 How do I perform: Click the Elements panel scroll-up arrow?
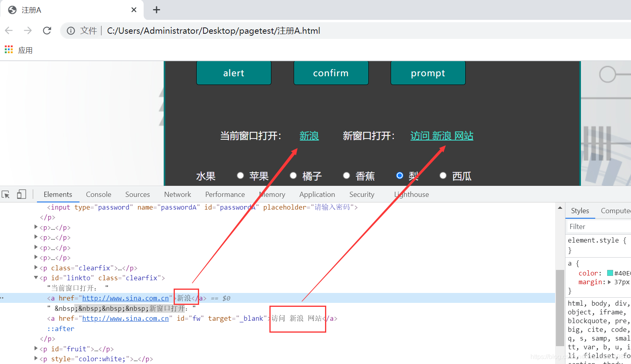tap(560, 208)
